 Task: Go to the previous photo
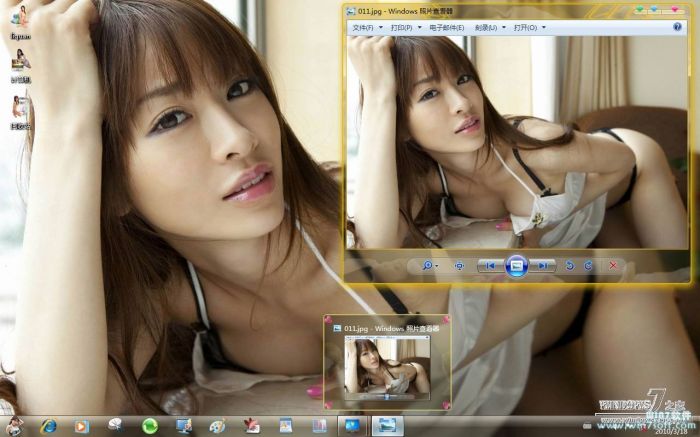489,266
